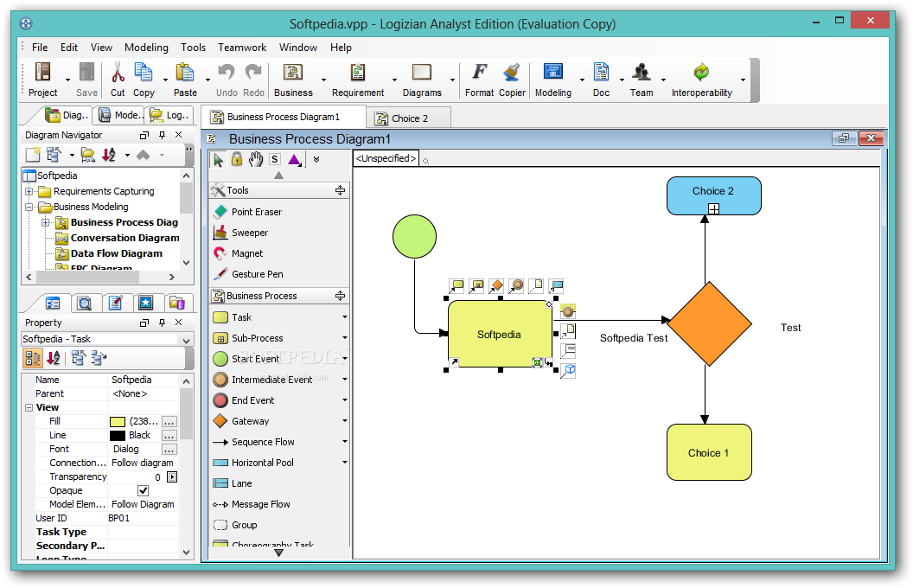The height and width of the screenshot is (588, 913).
Task: Switch to the Mode.. navigator tab
Action: tap(120, 115)
